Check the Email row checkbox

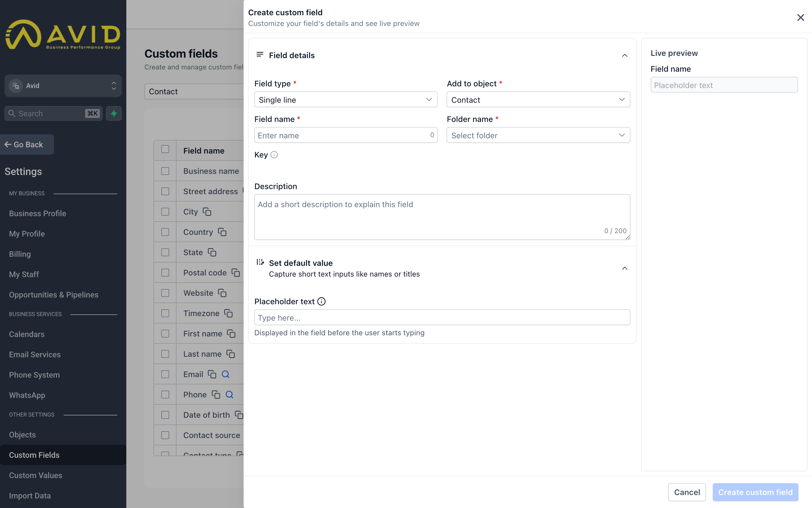tap(165, 374)
